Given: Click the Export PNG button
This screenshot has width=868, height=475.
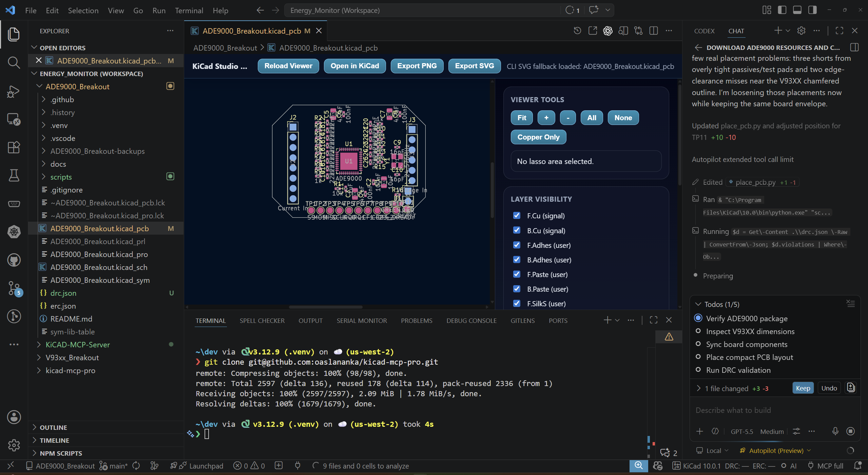Looking at the screenshot, I should point(417,66).
